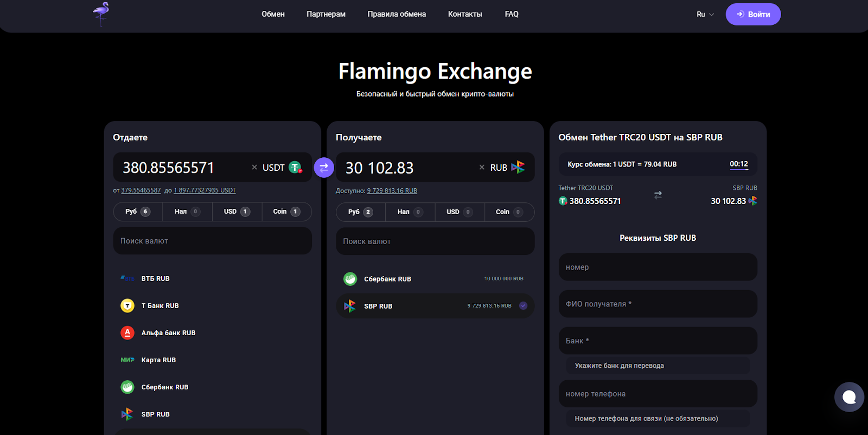Select Coin tab in the give panel

[286, 212]
